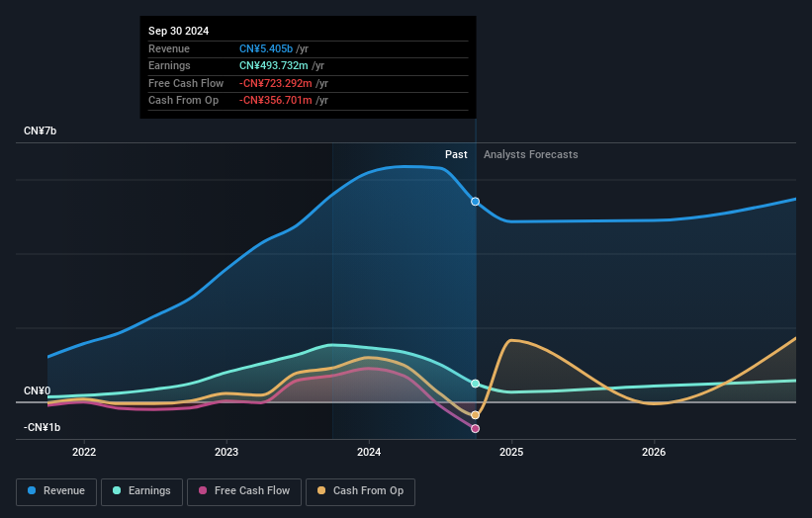Click the -CN¥1b y-axis label
This screenshot has width=812, height=518.
coord(42,427)
